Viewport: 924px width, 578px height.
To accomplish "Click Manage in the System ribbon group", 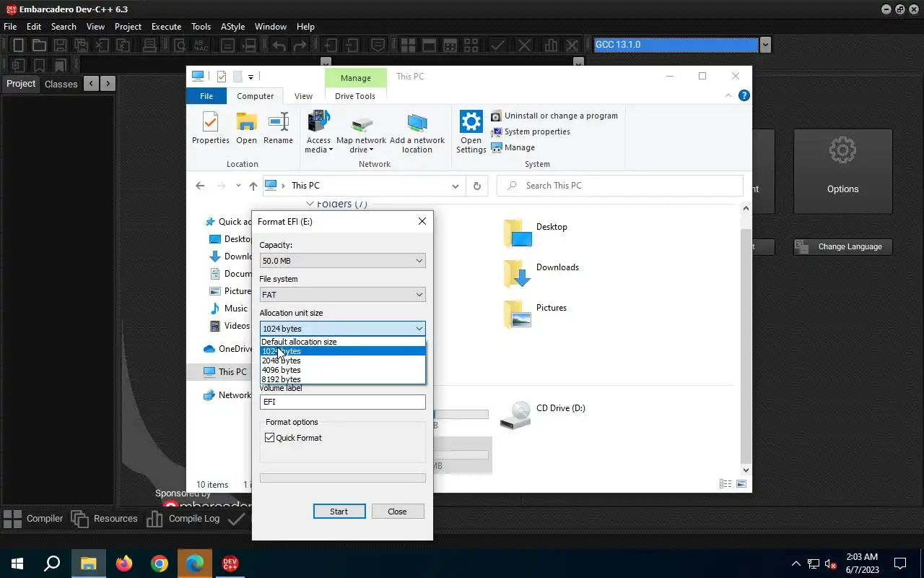I will [x=513, y=147].
